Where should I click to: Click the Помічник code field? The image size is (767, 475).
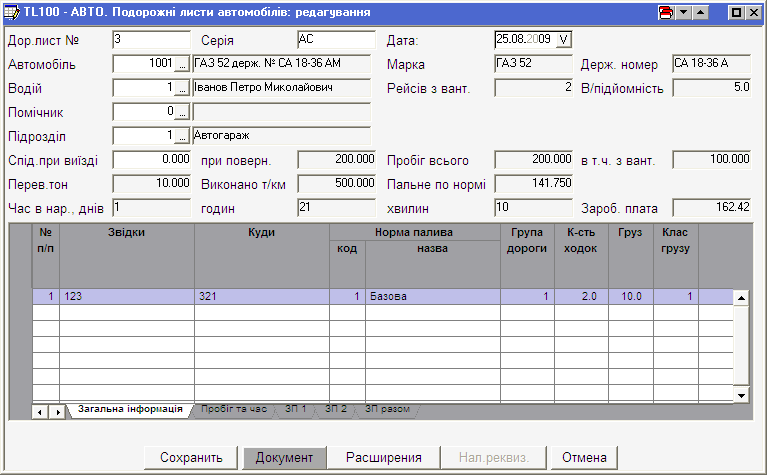144,112
